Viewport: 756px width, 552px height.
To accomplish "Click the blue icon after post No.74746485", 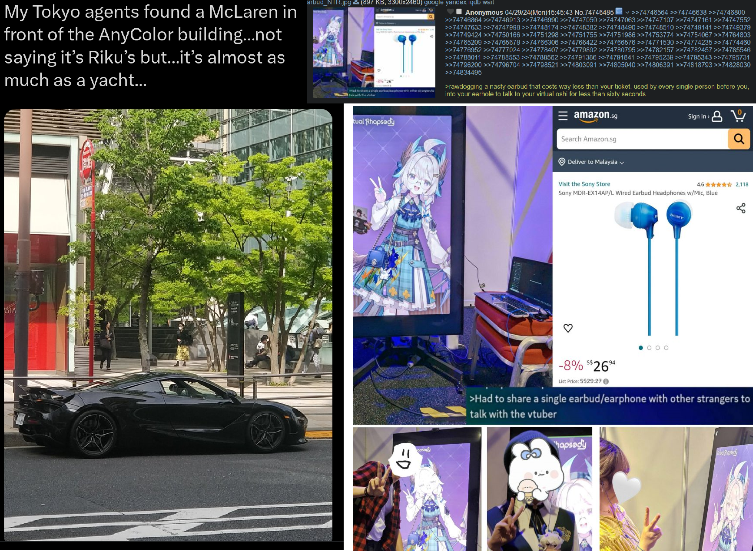I will (x=619, y=12).
